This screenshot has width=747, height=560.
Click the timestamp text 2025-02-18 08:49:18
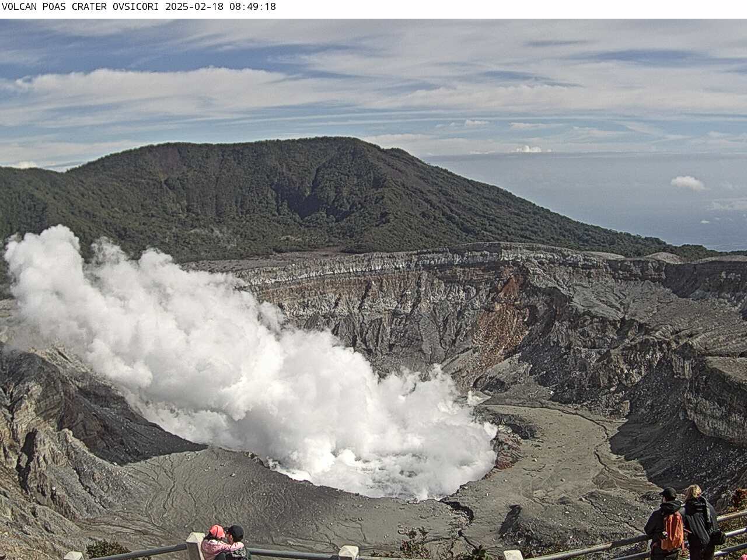pos(221,7)
